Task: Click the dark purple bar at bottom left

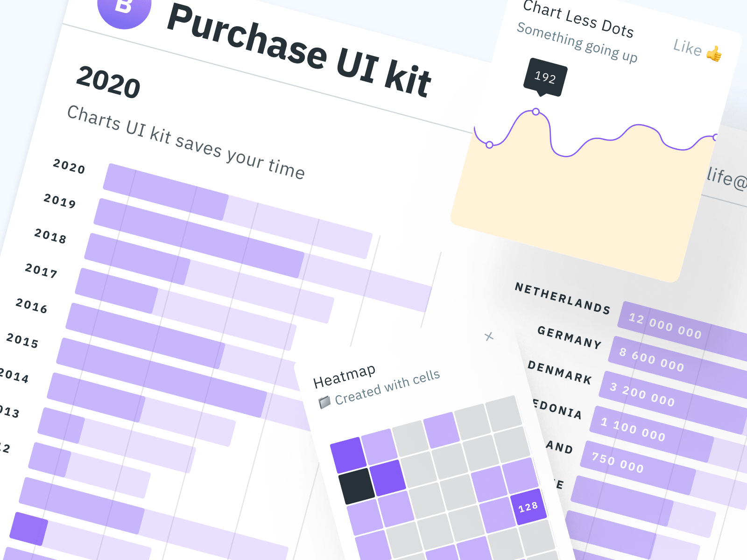Action: tap(28, 528)
